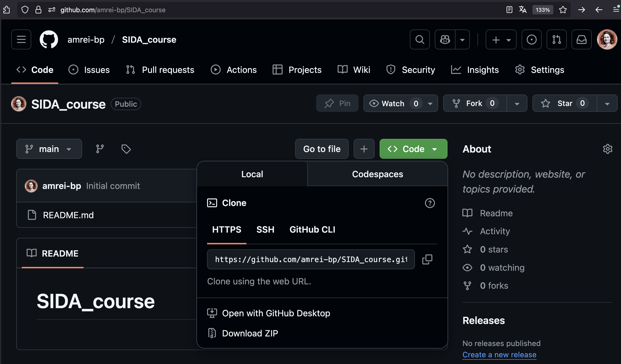Screen dimensions: 621x364
Task: View site security padlock information
Action: point(38,10)
